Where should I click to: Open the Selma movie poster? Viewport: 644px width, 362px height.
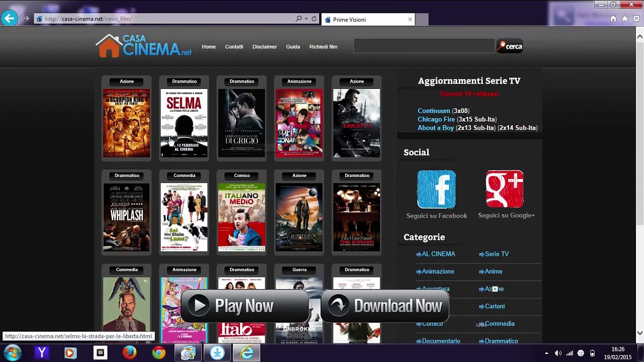click(x=184, y=123)
